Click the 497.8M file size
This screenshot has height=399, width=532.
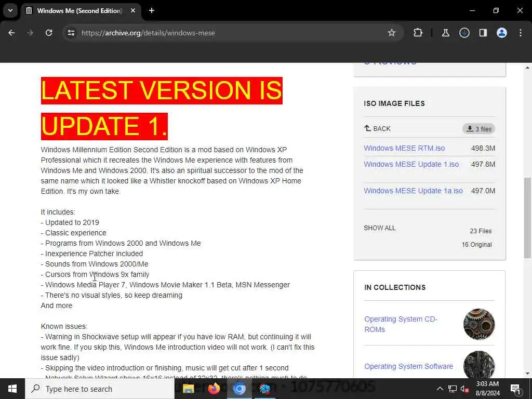point(483,164)
